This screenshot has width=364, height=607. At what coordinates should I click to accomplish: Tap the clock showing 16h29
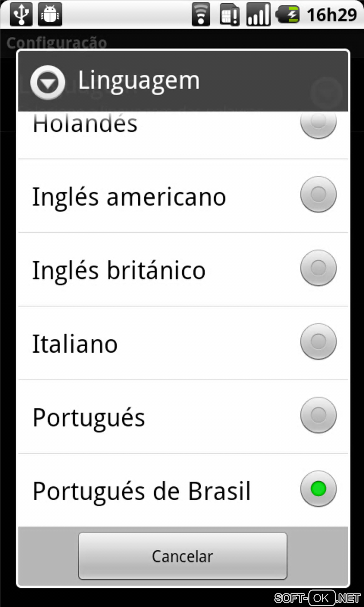[x=332, y=15]
